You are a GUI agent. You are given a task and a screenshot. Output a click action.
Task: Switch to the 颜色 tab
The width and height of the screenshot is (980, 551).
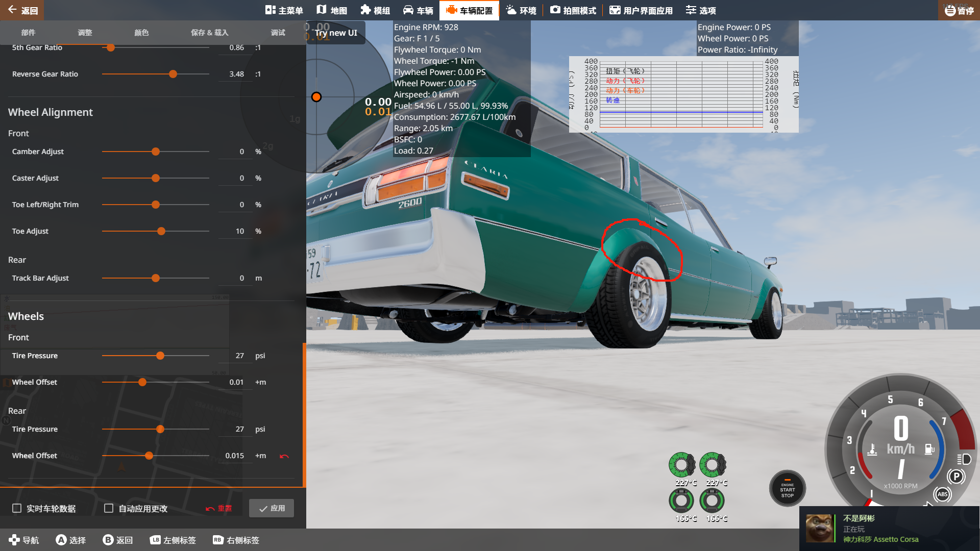tap(141, 33)
